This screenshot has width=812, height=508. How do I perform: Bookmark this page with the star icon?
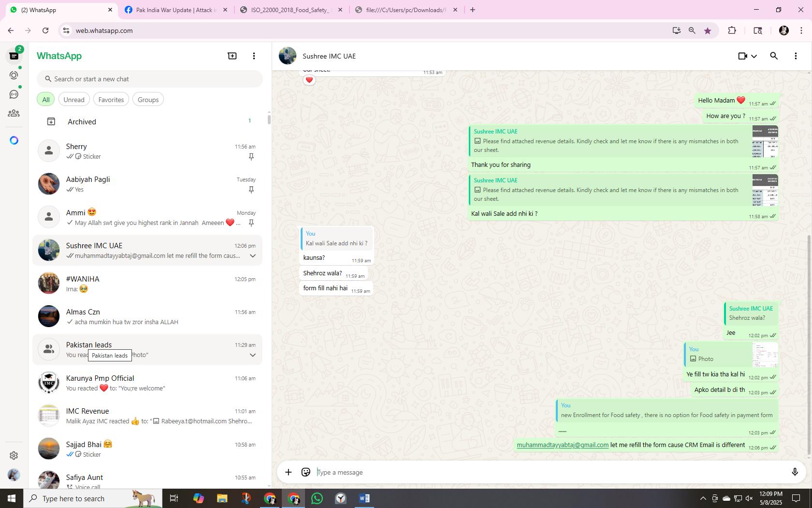(x=708, y=30)
